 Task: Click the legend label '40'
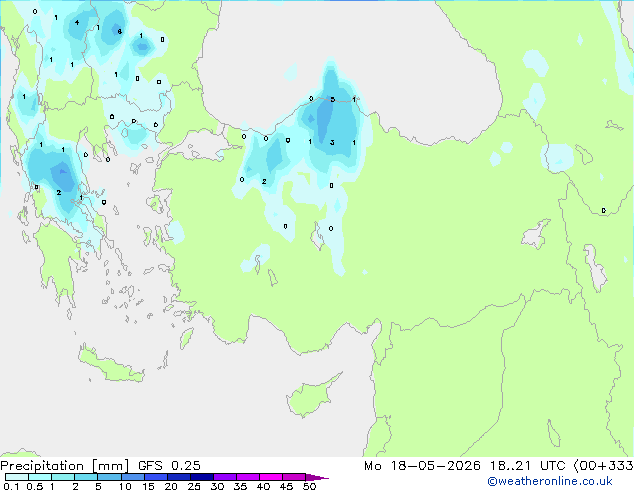(263, 486)
